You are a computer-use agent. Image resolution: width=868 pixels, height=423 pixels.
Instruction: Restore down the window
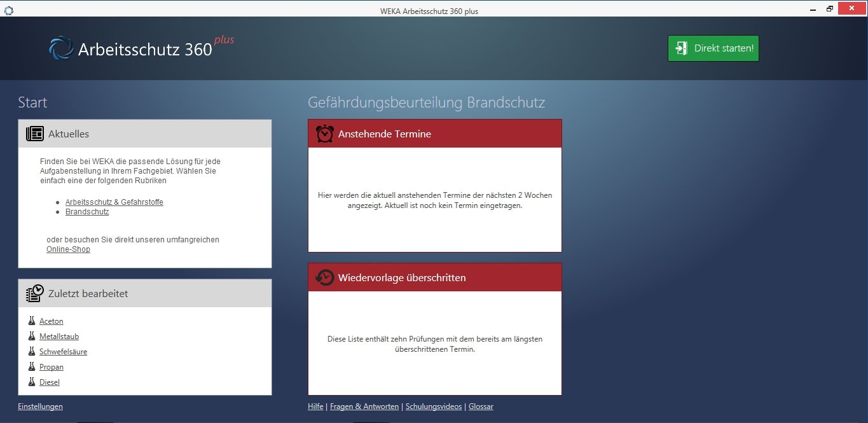tap(829, 9)
